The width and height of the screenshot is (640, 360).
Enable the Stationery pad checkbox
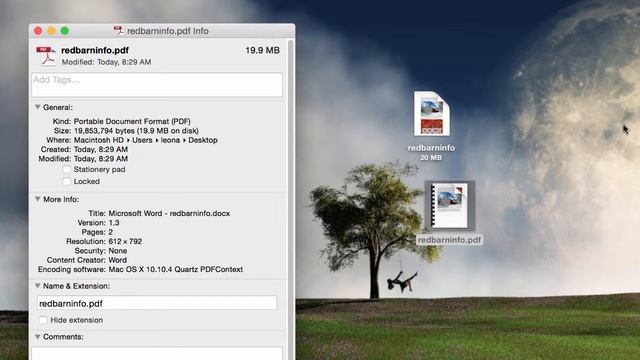[x=67, y=169]
